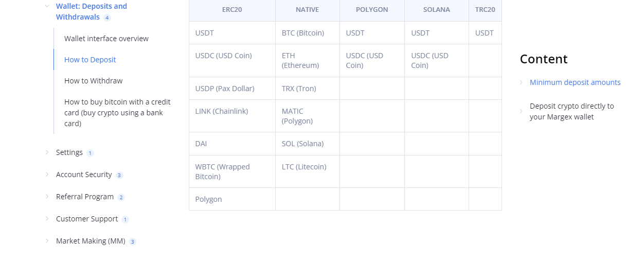Viewport: 644px width, 260px height.
Task: Open How to buy bitcoin with credit card
Action: [x=117, y=113]
